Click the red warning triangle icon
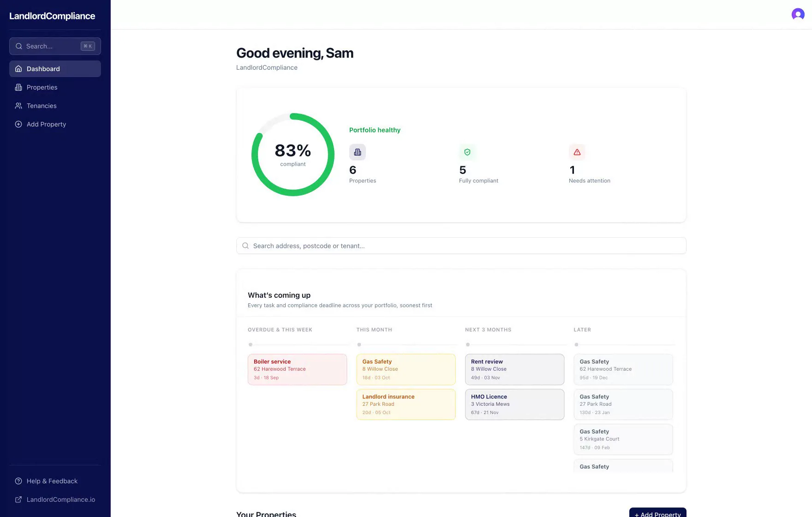This screenshot has height=517, width=812. pyautogui.click(x=577, y=152)
